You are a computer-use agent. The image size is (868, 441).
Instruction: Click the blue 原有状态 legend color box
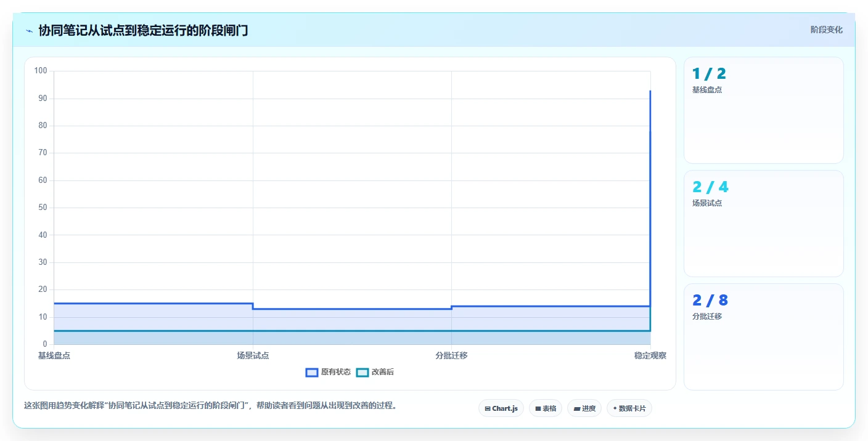coord(312,372)
